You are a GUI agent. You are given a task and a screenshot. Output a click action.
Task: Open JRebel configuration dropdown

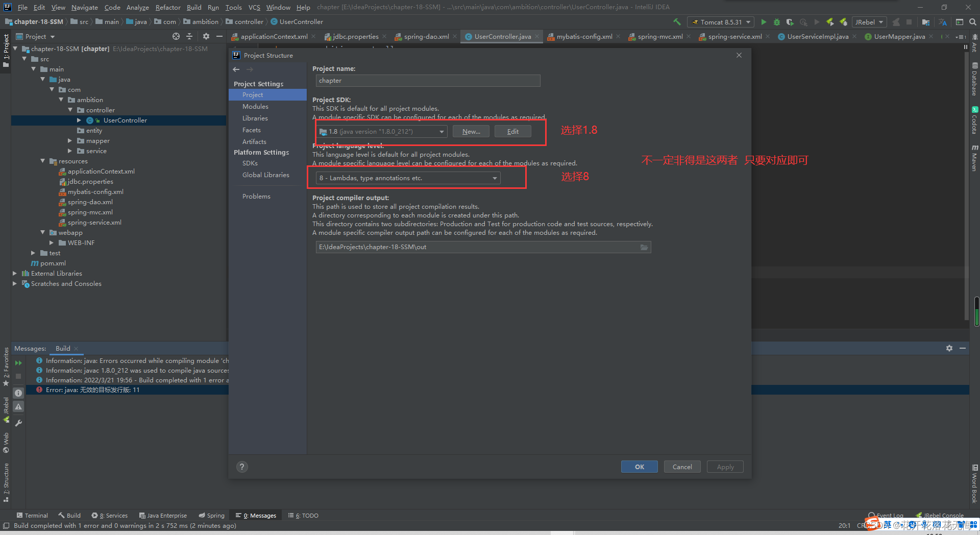tap(869, 22)
